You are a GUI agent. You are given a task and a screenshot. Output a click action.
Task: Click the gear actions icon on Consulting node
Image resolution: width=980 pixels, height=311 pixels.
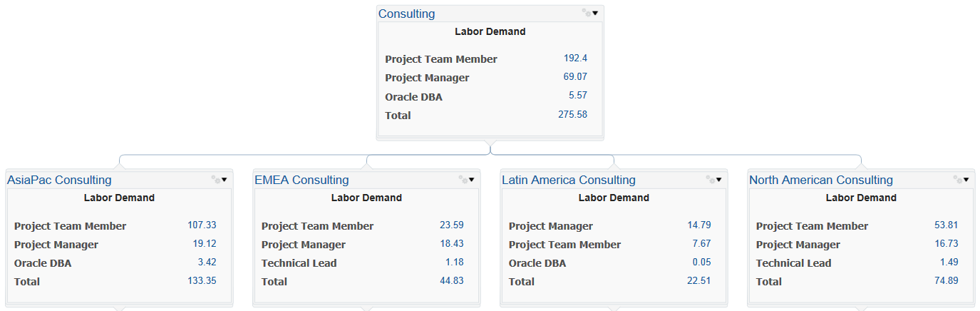586,13
